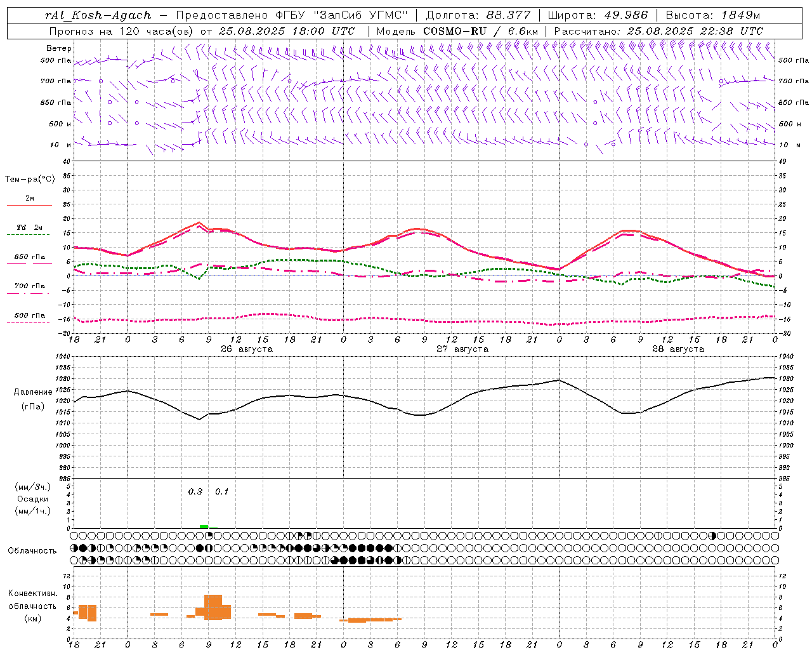This screenshot has width=812, height=650.
Task: Select the (мм/1ч.) precipitation unit label
Action: pyautogui.click(x=33, y=511)
